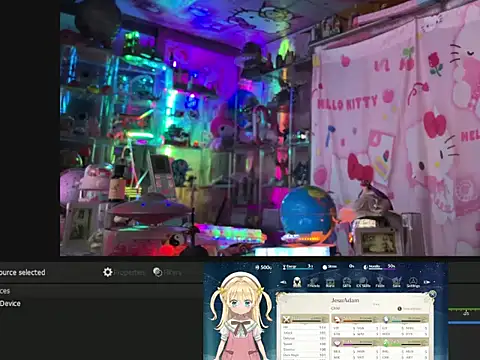Click the red stat category icon

(337, 319)
